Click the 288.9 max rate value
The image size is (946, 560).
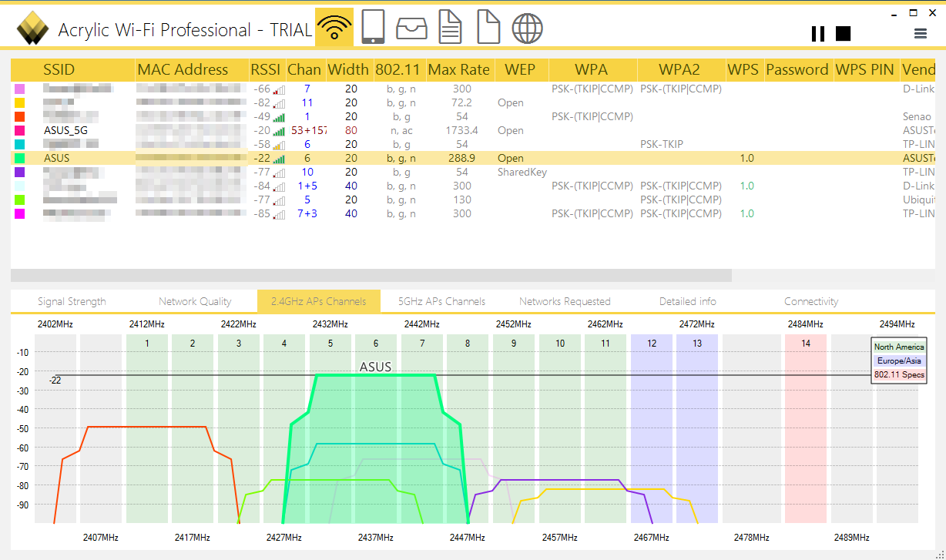click(461, 158)
